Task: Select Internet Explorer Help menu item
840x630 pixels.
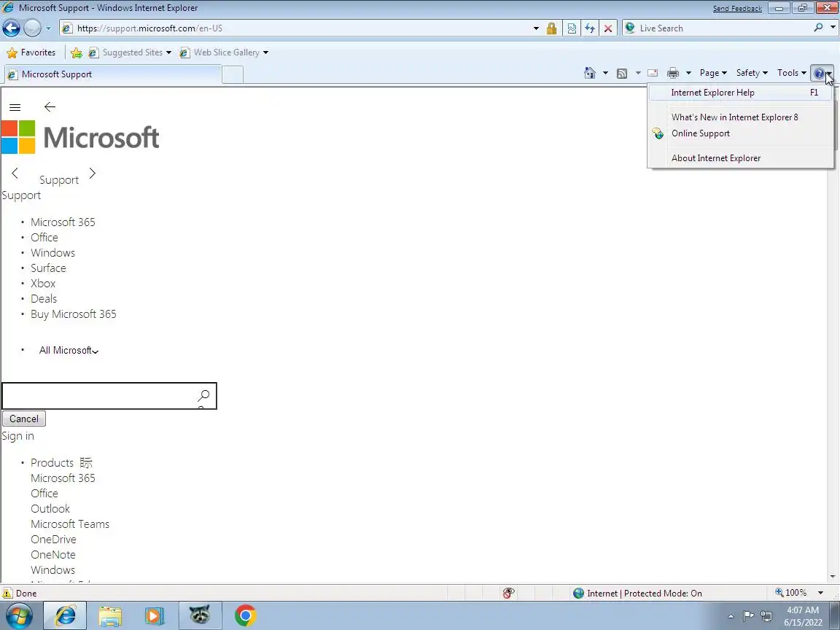Action: tap(740, 93)
